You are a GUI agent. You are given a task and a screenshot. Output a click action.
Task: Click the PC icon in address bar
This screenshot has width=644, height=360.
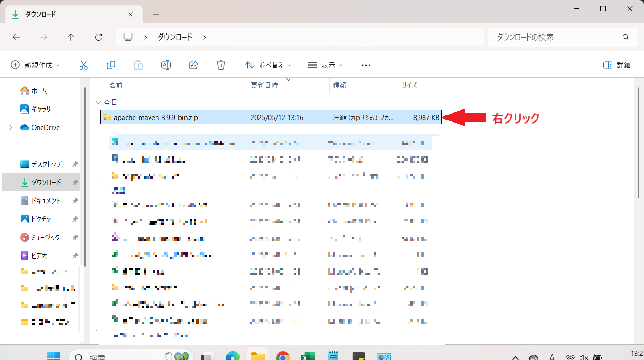(x=128, y=37)
